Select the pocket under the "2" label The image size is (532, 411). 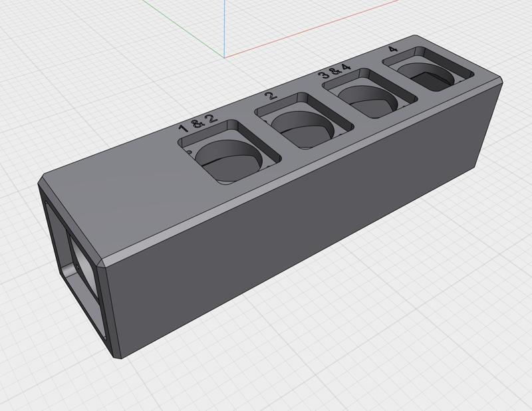[304, 121]
